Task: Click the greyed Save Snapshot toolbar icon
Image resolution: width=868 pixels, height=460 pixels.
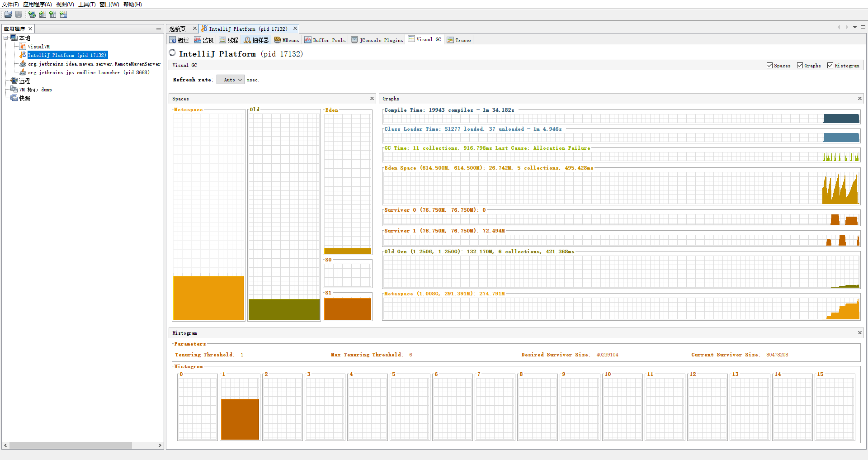Action: click(19, 14)
